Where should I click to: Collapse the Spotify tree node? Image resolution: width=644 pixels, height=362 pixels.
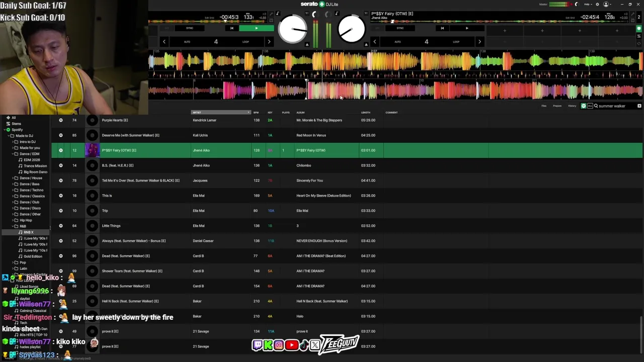tap(4, 130)
